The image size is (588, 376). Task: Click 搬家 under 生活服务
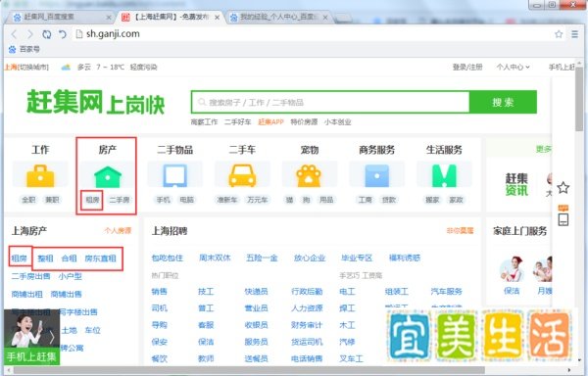432,200
